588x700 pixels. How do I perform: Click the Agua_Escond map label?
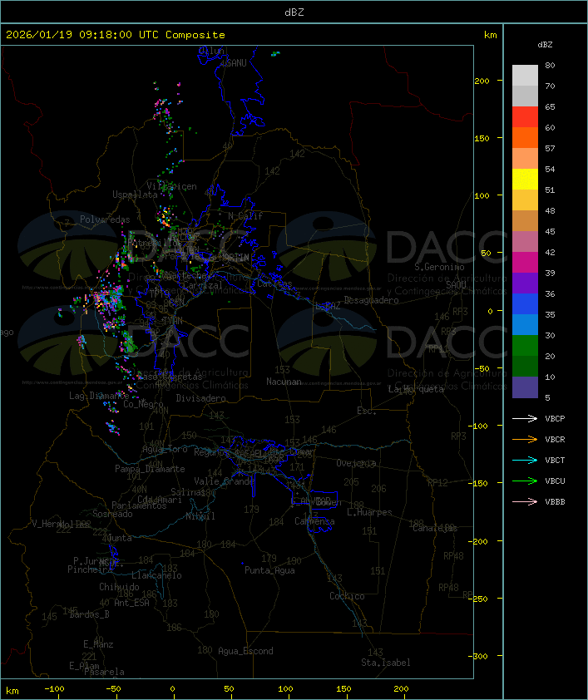point(245,651)
